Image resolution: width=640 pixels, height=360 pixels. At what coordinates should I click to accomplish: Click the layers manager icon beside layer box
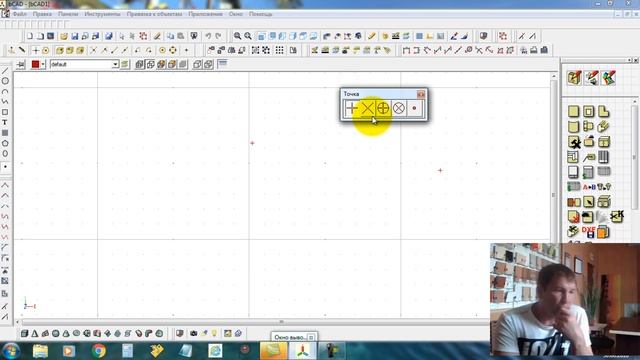(x=125, y=64)
